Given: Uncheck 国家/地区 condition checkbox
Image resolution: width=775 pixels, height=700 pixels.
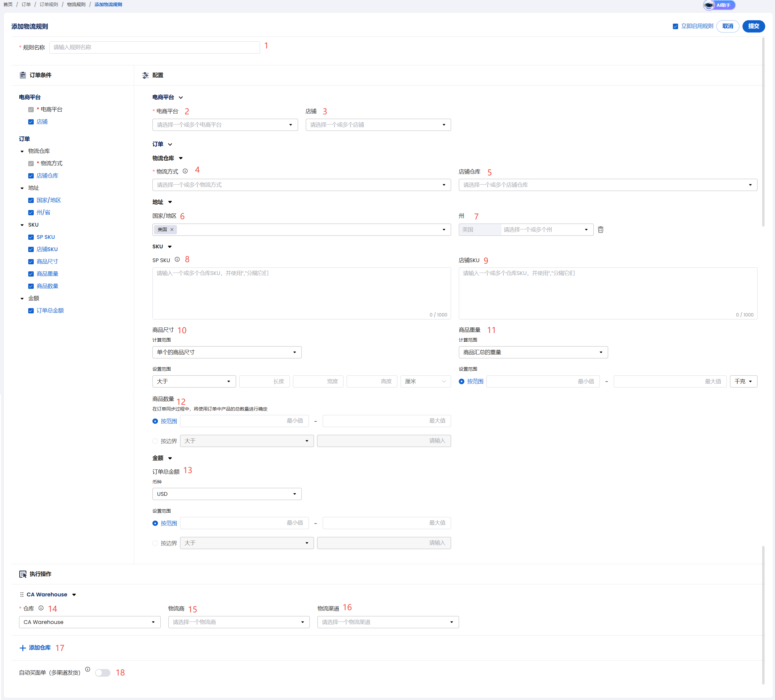Looking at the screenshot, I should tap(31, 200).
